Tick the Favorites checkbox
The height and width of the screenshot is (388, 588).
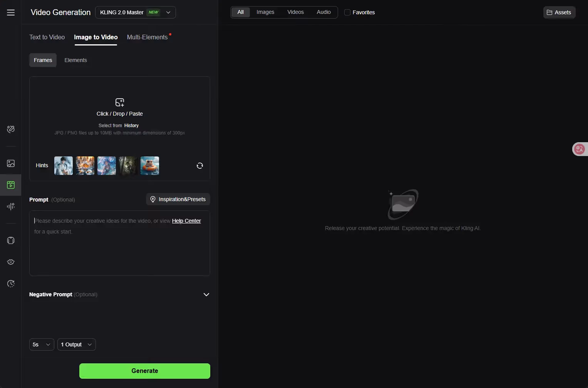(347, 12)
